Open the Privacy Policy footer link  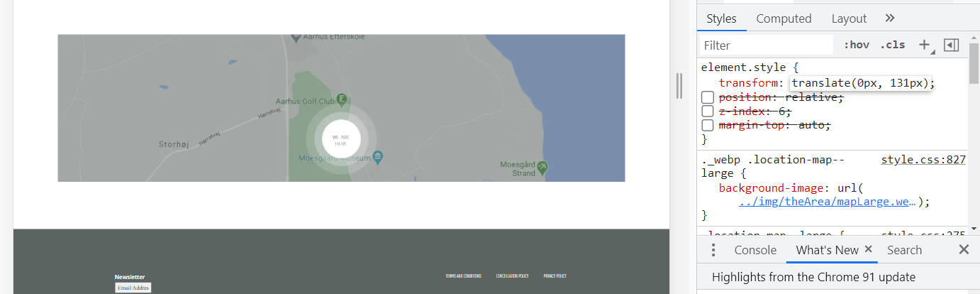[x=555, y=276]
